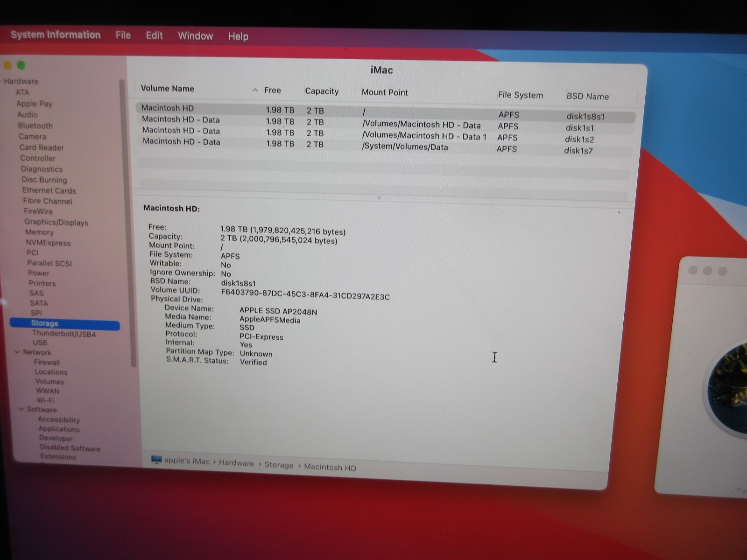Select SAS in the sidebar
The width and height of the screenshot is (747, 560).
(x=36, y=293)
